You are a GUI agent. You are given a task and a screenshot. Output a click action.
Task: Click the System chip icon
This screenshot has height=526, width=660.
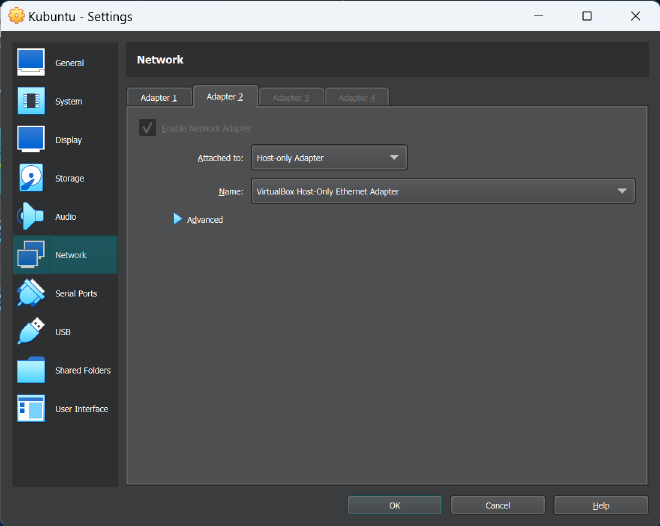31,101
